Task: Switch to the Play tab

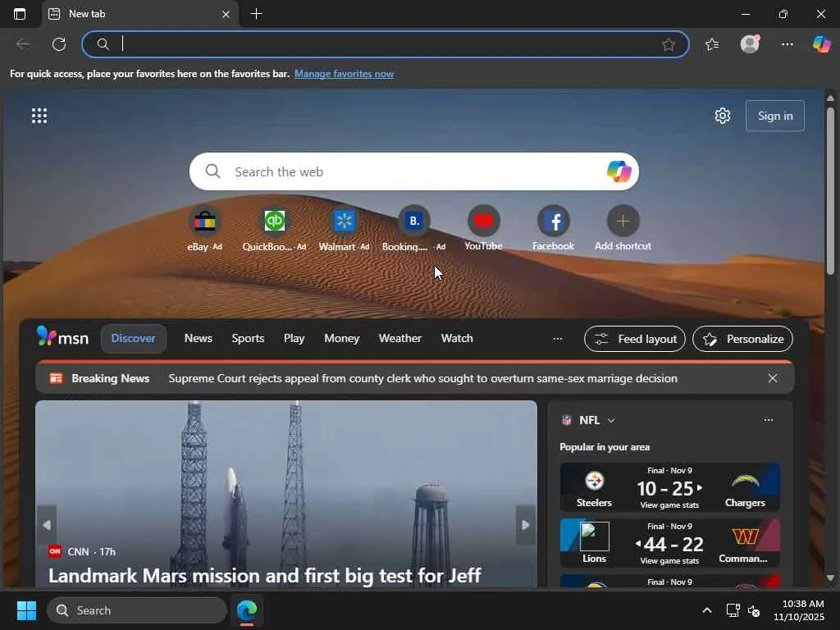Action: (x=294, y=339)
